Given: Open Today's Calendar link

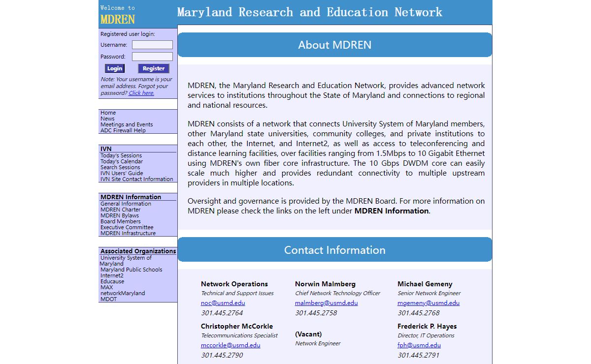Looking at the screenshot, I should pos(122,161).
